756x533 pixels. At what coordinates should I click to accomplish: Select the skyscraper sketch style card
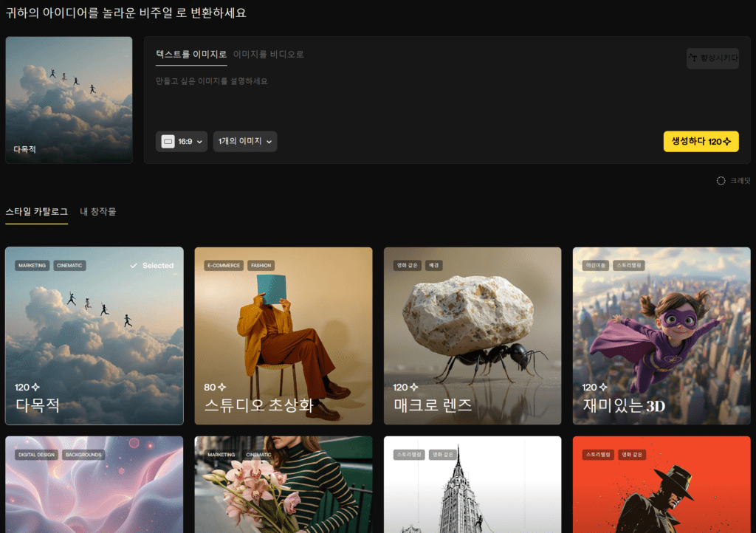[x=472, y=484]
